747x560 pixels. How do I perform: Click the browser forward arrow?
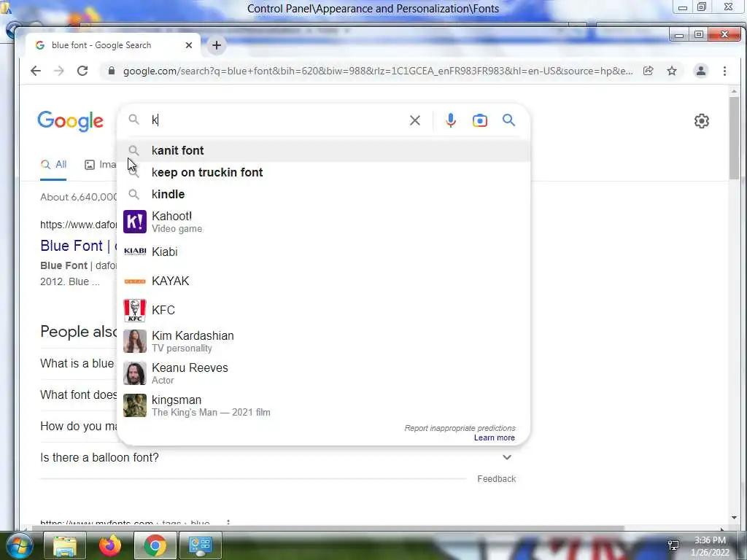58,71
